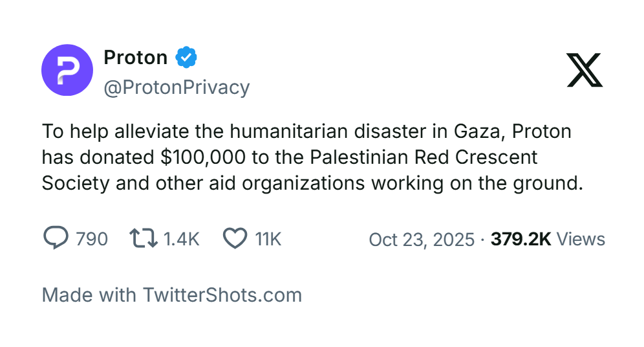Click the Proton purple profile avatar

pyautogui.click(x=67, y=70)
